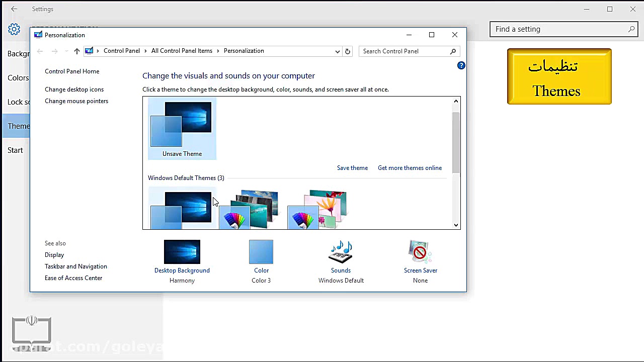644x362 pixels.
Task: Click Get more themes online link
Action: coord(410,168)
